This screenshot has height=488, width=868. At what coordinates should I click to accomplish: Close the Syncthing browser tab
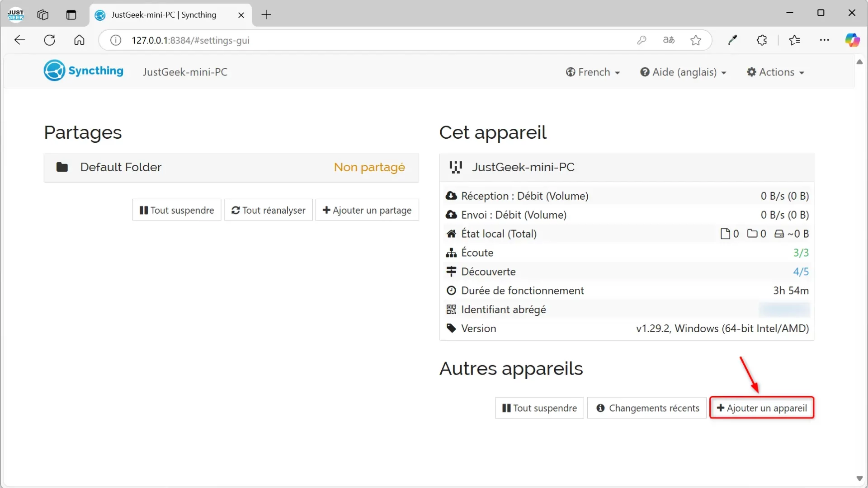tap(241, 15)
